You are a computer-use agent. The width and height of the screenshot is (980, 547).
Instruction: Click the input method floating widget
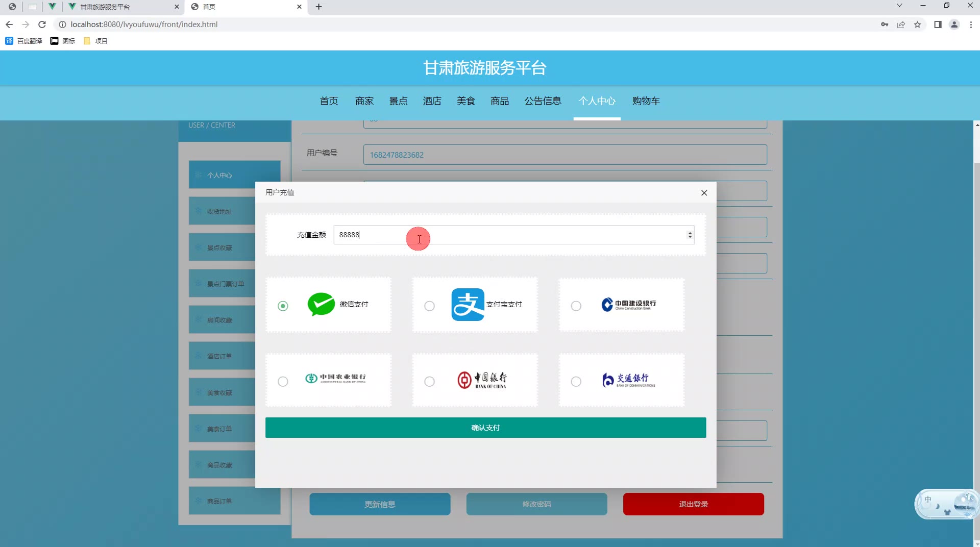click(x=946, y=504)
